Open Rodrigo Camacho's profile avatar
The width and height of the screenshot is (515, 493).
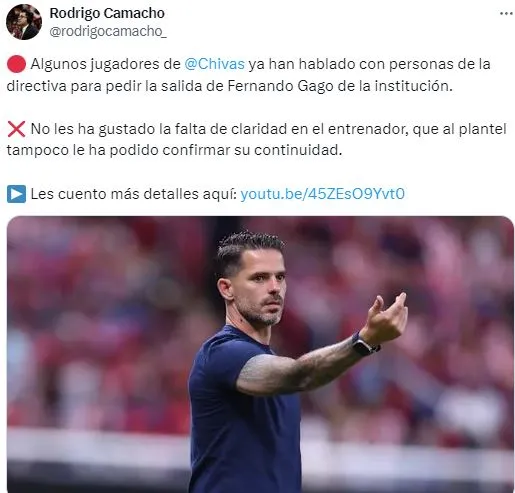tap(24, 22)
